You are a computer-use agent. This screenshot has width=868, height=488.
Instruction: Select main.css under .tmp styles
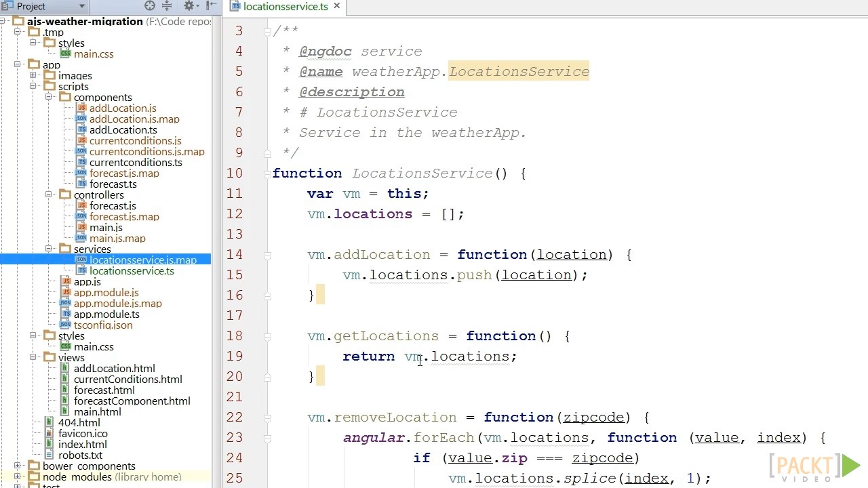click(94, 54)
